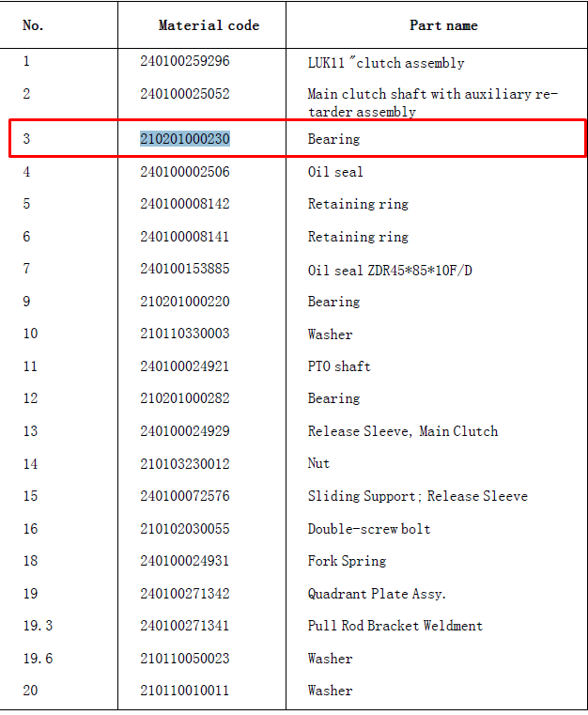
Task: Click the Material code column header
Action: [209, 25]
